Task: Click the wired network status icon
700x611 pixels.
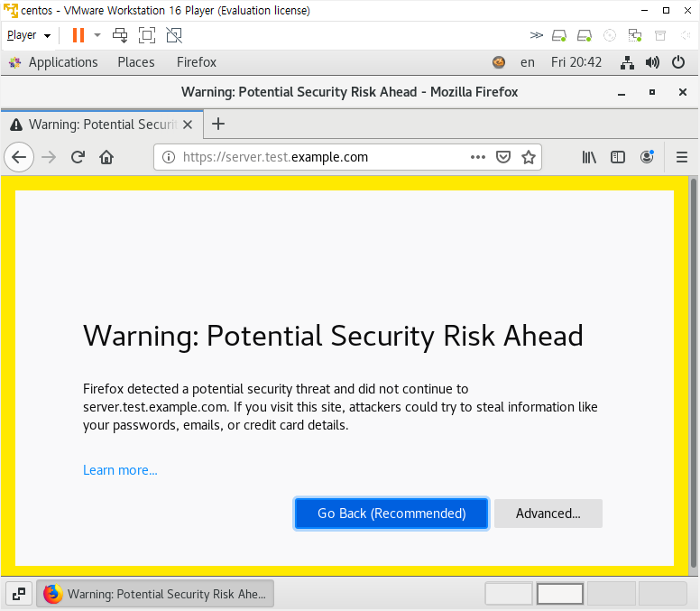Action: click(627, 62)
